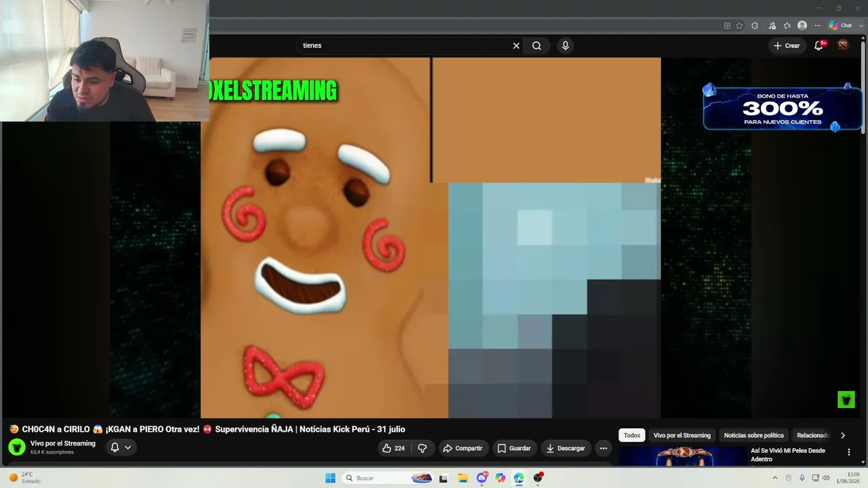The image size is (868, 488).
Task: Select the Todos filter chip
Action: coord(632,435)
